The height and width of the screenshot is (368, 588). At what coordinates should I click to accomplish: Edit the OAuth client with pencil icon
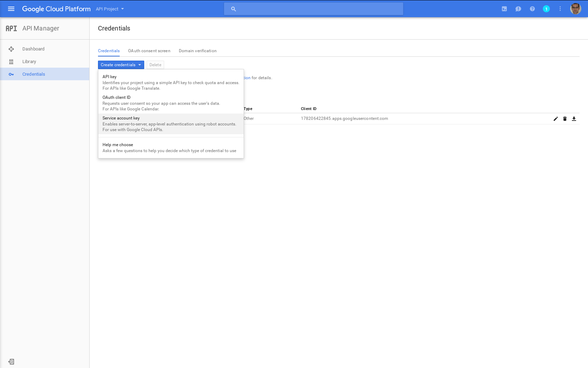click(555, 119)
